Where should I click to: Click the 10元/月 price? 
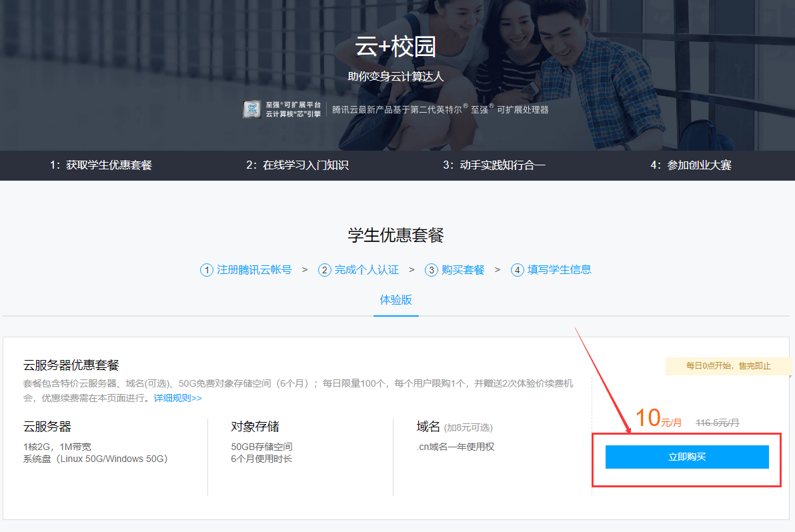[658, 419]
